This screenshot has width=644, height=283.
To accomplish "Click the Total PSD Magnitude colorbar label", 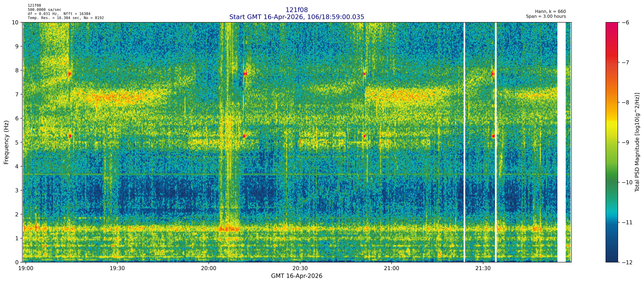I will click(x=637, y=142).
